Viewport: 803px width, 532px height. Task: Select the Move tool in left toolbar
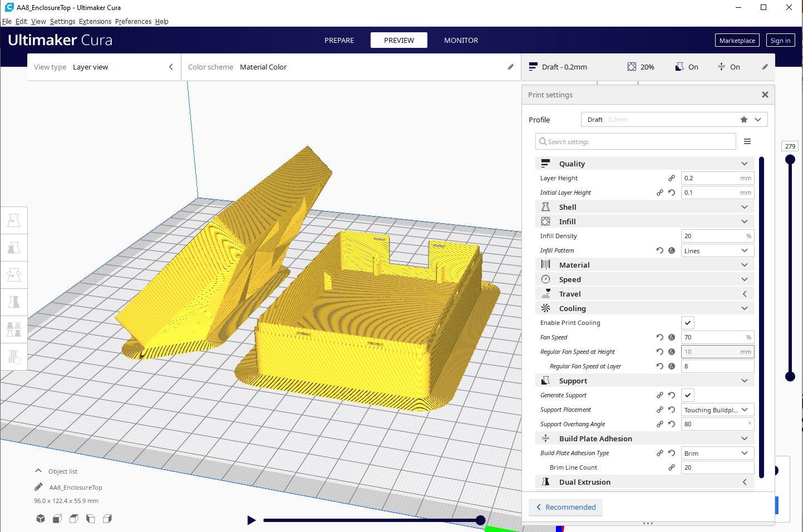point(14,220)
